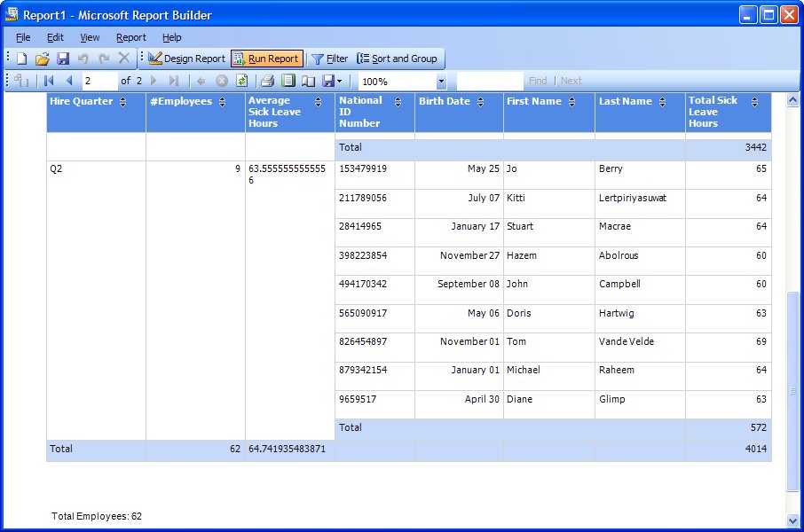Switch to print layout view
Screen dimensions: 804x532
[x=288, y=81]
